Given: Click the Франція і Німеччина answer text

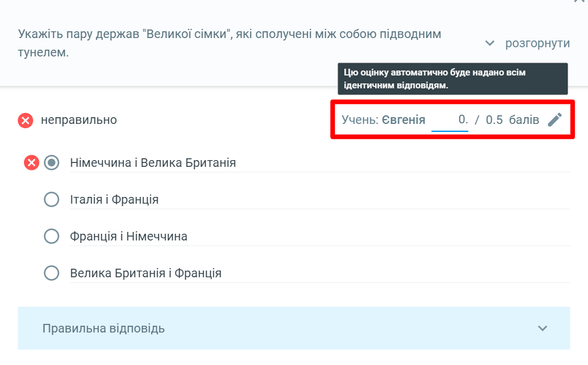Looking at the screenshot, I should pyautogui.click(x=129, y=236).
